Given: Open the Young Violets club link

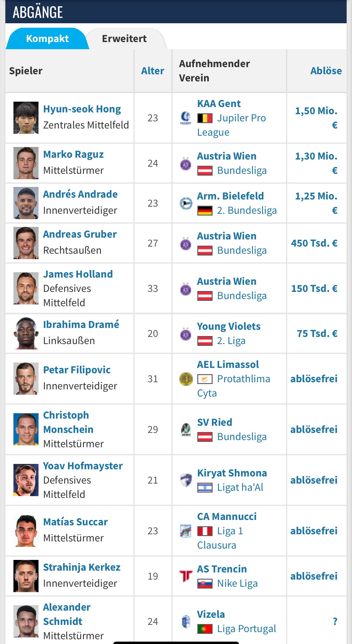Looking at the screenshot, I should (x=229, y=326).
